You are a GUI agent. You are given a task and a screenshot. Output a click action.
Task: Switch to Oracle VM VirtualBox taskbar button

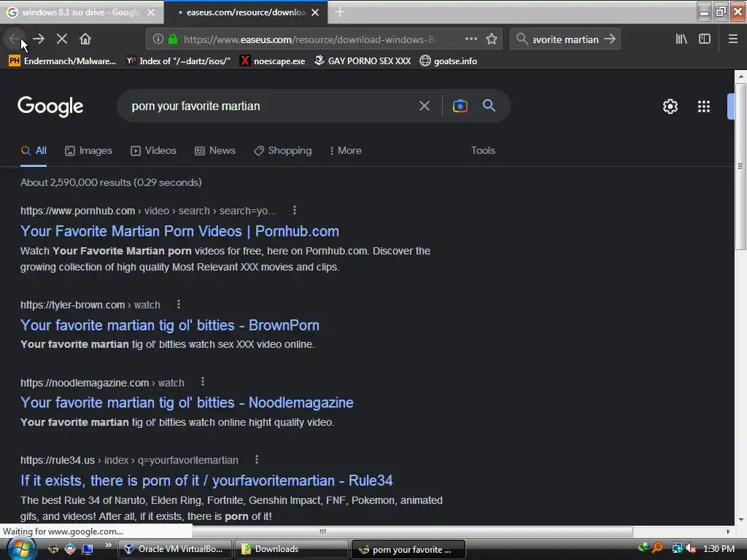(174, 549)
